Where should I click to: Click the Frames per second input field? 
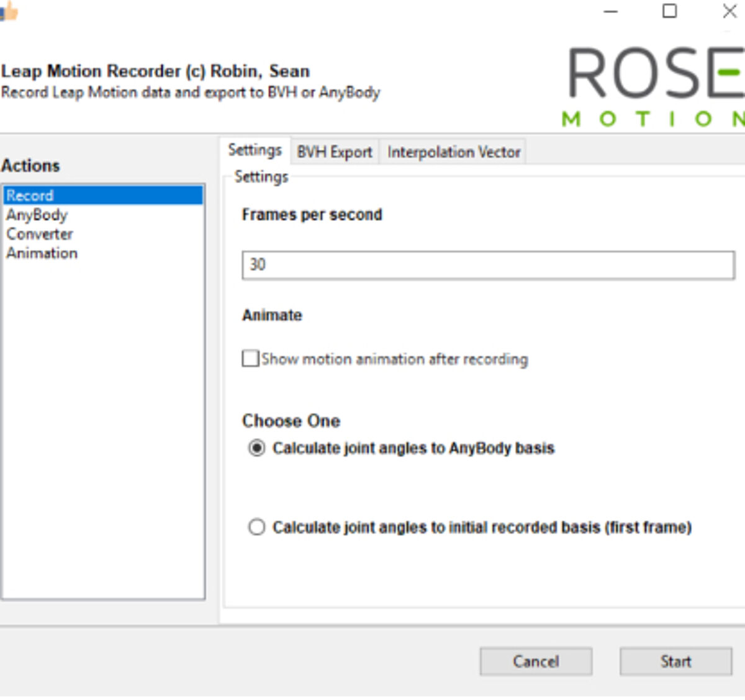488,265
